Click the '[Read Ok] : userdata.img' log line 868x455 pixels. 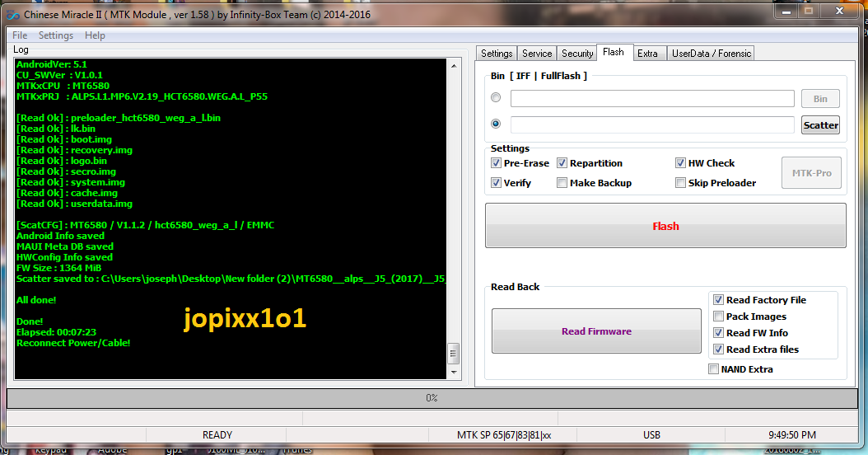74,204
